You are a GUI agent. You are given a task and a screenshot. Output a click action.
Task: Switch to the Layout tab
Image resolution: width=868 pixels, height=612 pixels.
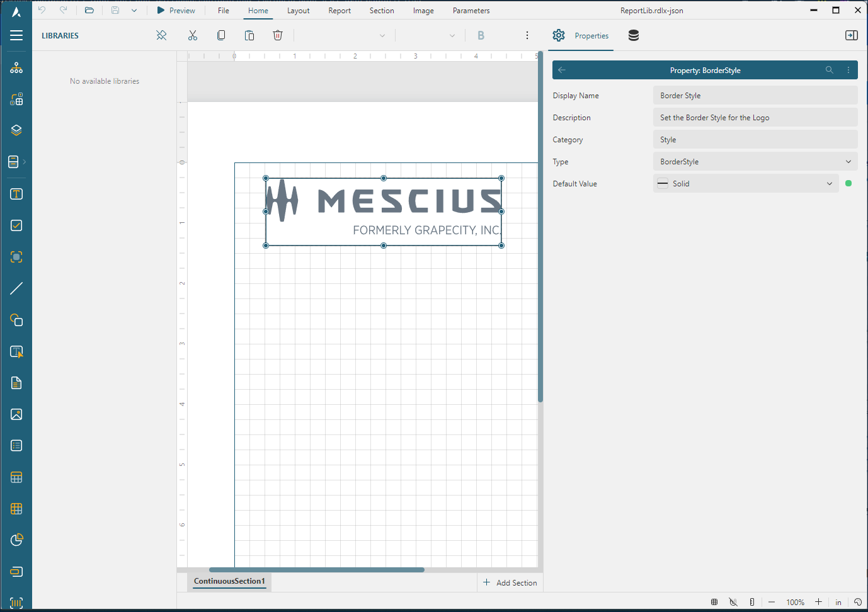click(299, 10)
